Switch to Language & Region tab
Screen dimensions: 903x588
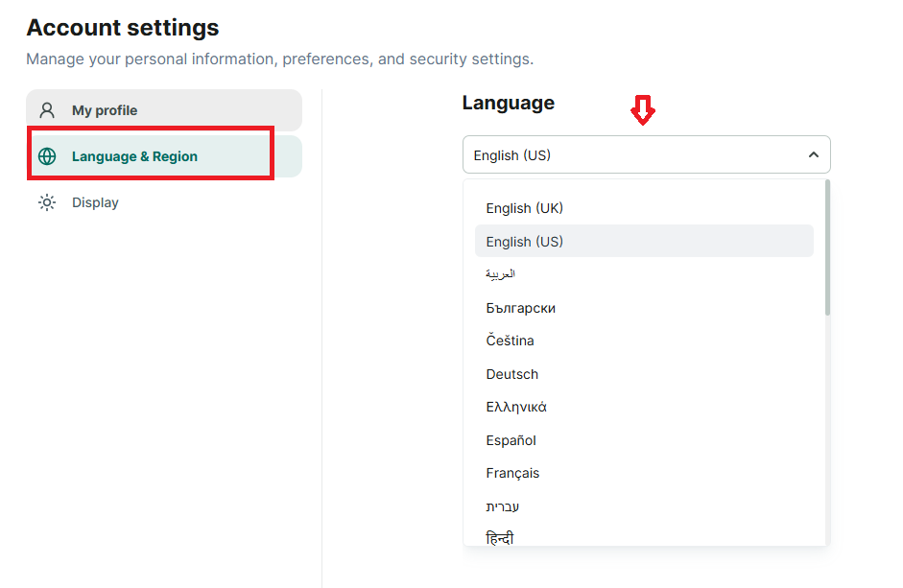164,156
